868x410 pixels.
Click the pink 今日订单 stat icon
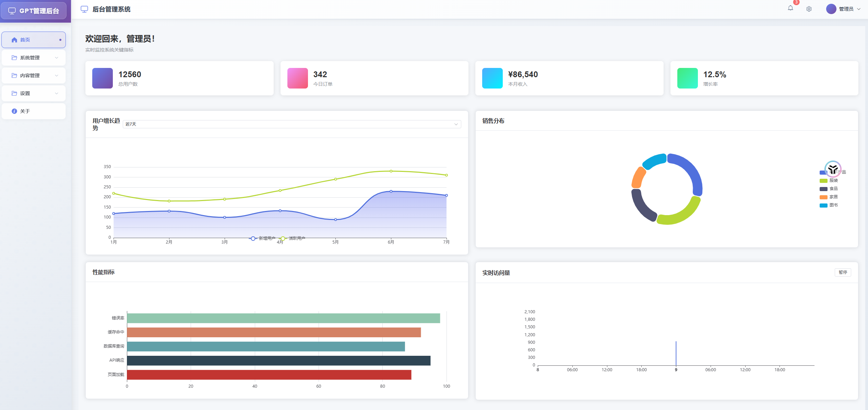[297, 78]
